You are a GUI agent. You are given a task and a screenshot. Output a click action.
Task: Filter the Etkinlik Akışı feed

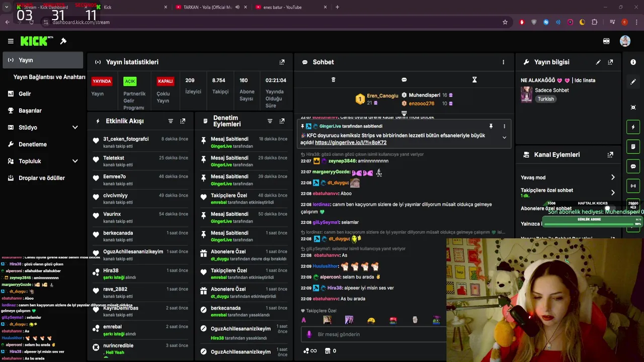click(171, 121)
